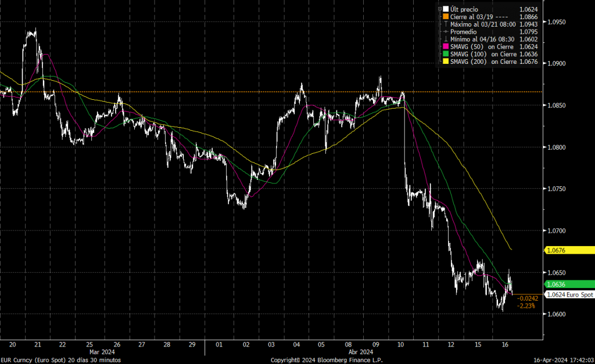Click the yellow 1.0676 price axis tag
The image size is (595, 364).
(x=569, y=250)
